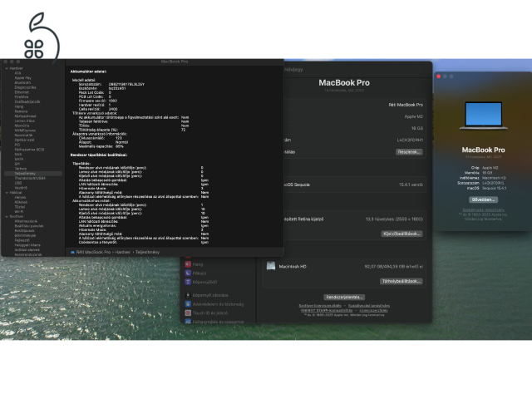
Task: Select Kamera in the hardware list
Action: (21, 111)
